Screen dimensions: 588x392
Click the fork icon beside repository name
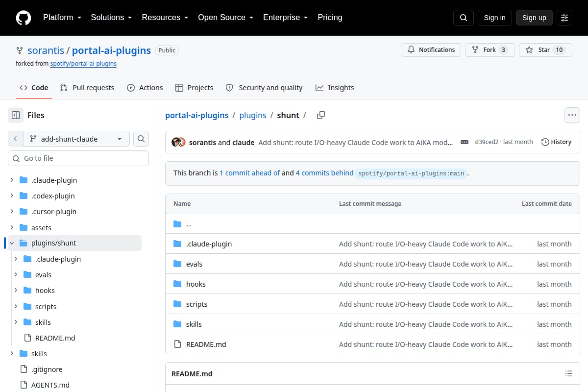click(20, 50)
